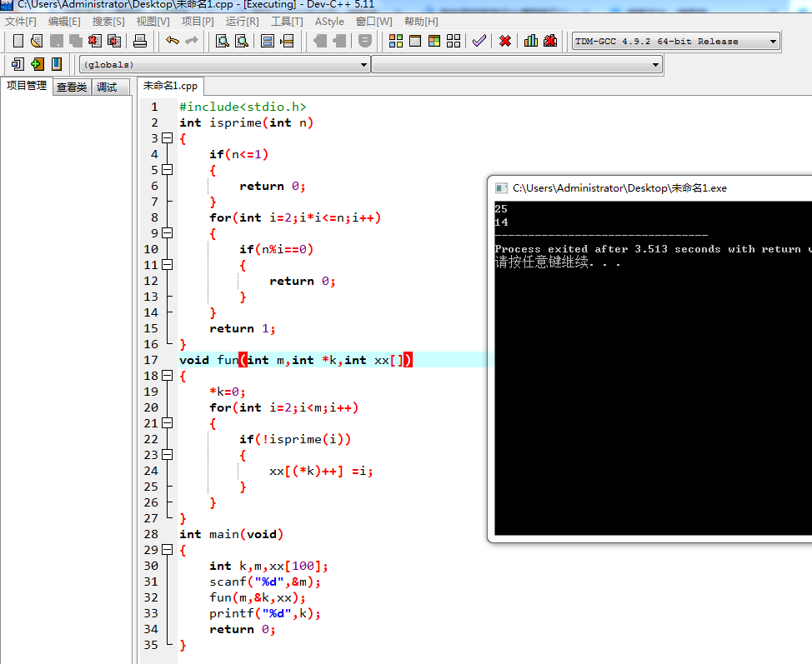Click the printf("%d",k); line
This screenshot has height=664, width=812.
[265, 613]
